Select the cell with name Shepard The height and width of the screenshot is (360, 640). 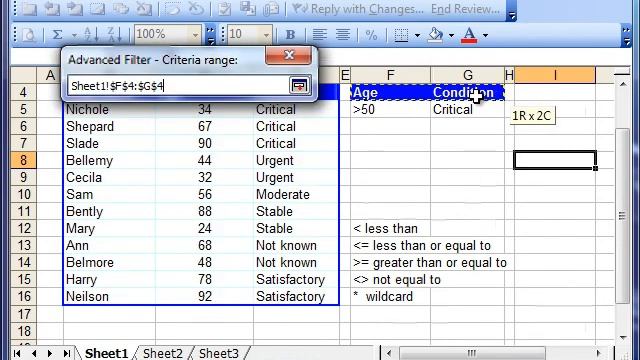pyautogui.click(x=109, y=127)
